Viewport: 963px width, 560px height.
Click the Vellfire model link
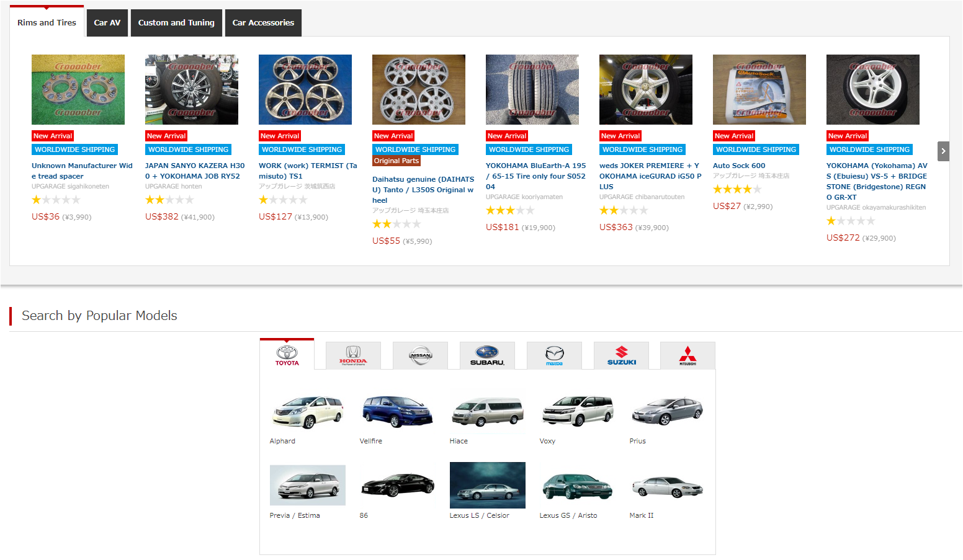(371, 441)
